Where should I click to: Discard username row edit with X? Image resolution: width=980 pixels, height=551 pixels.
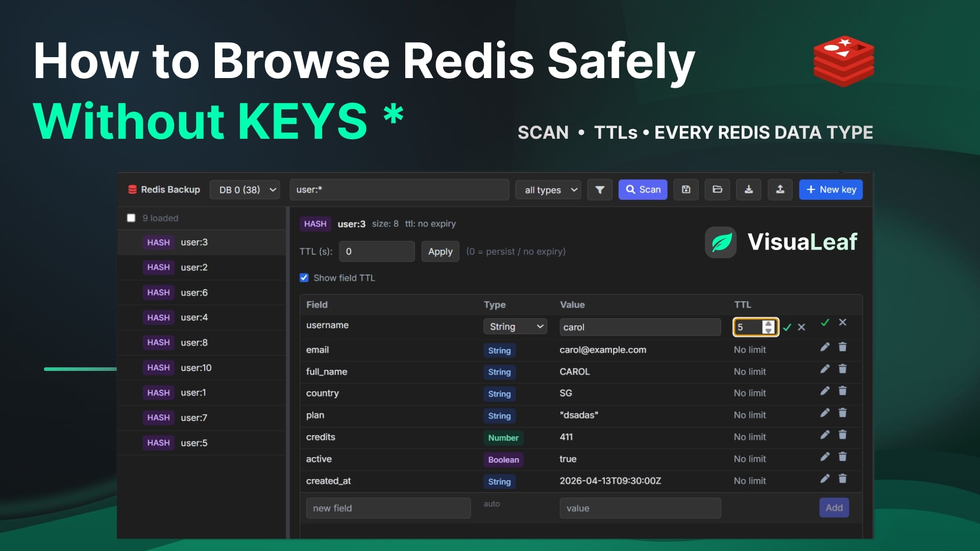843,322
